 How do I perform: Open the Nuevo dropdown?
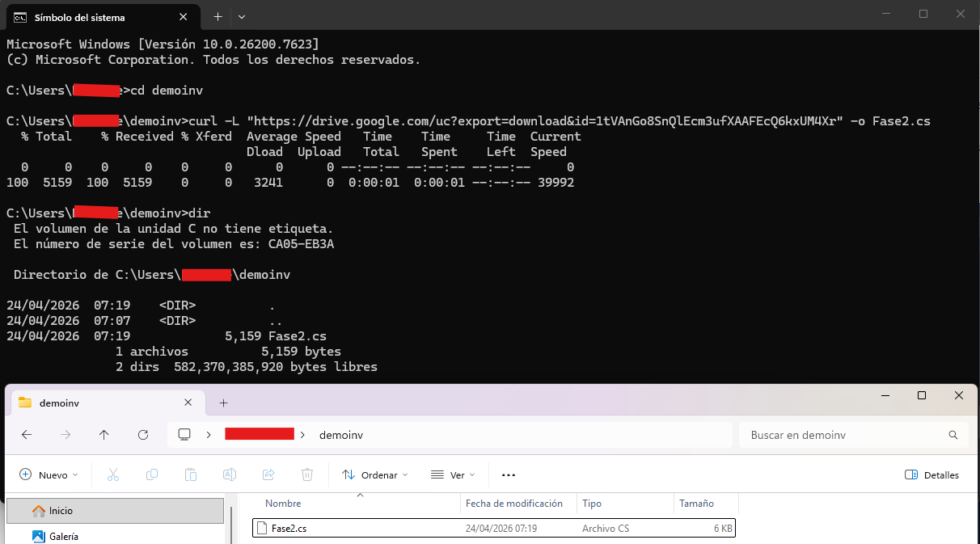(x=49, y=474)
